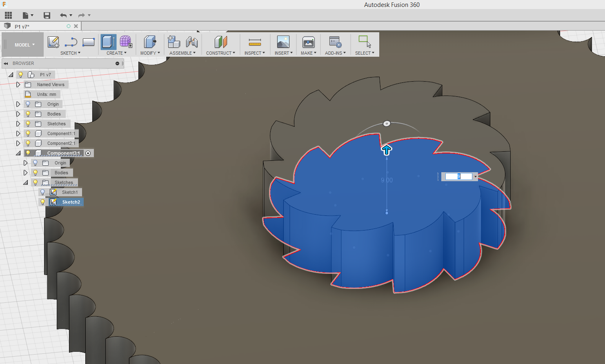Click the Browser panel minus options icon
Viewport: 605px width, 364px height.
117,64
